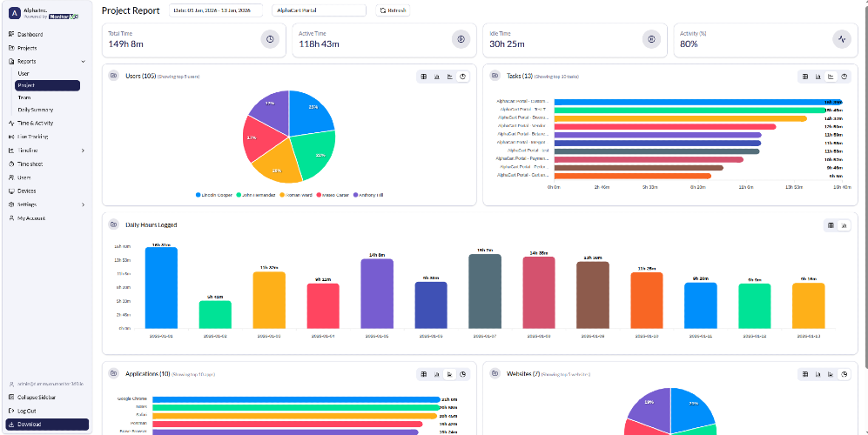
Task: Collapse the Reports menu chevron
Action: pyautogui.click(x=84, y=62)
